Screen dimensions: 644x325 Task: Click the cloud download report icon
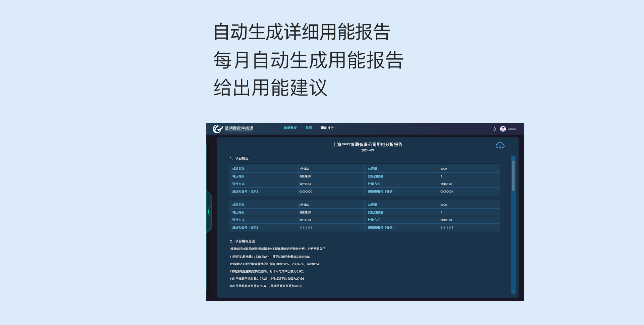coord(500,146)
